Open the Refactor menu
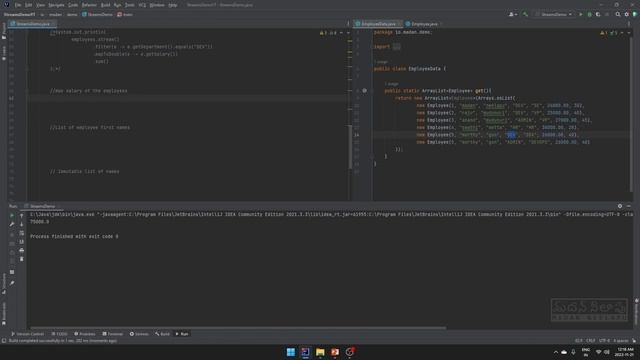The image size is (640, 360). (x=89, y=5)
